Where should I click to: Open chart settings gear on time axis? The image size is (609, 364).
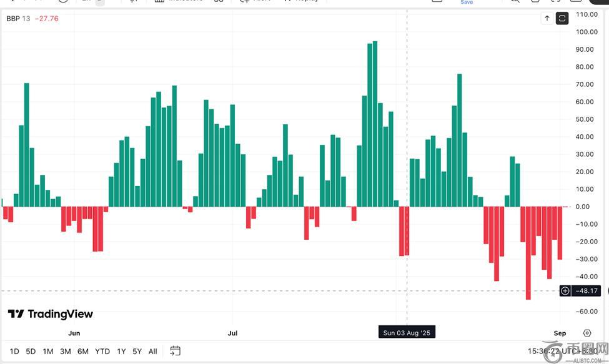(x=587, y=333)
